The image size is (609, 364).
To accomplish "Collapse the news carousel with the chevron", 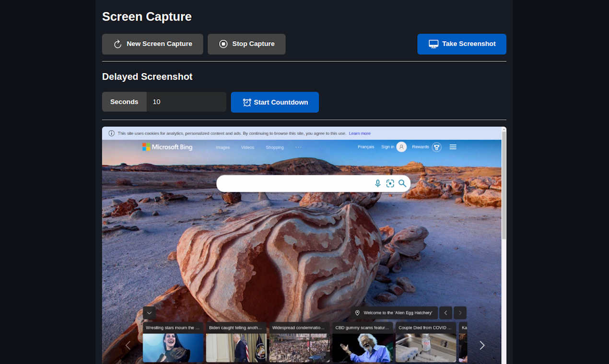I will click(x=149, y=312).
